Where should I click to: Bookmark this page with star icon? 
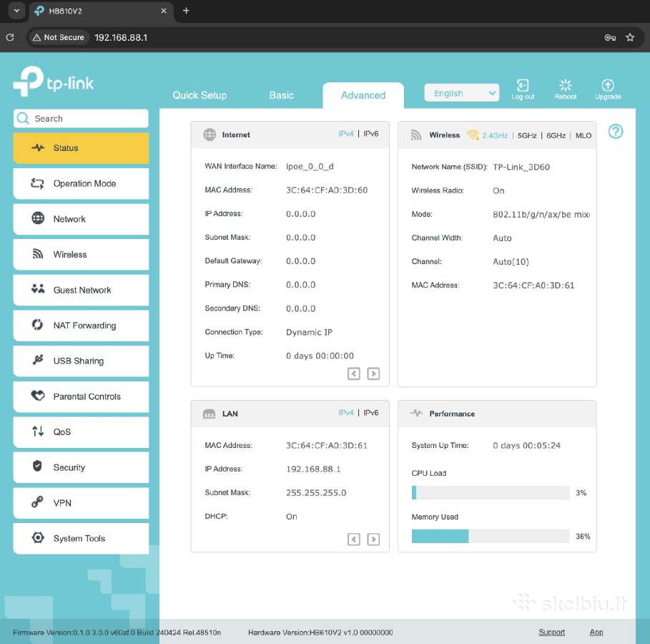pos(630,37)
